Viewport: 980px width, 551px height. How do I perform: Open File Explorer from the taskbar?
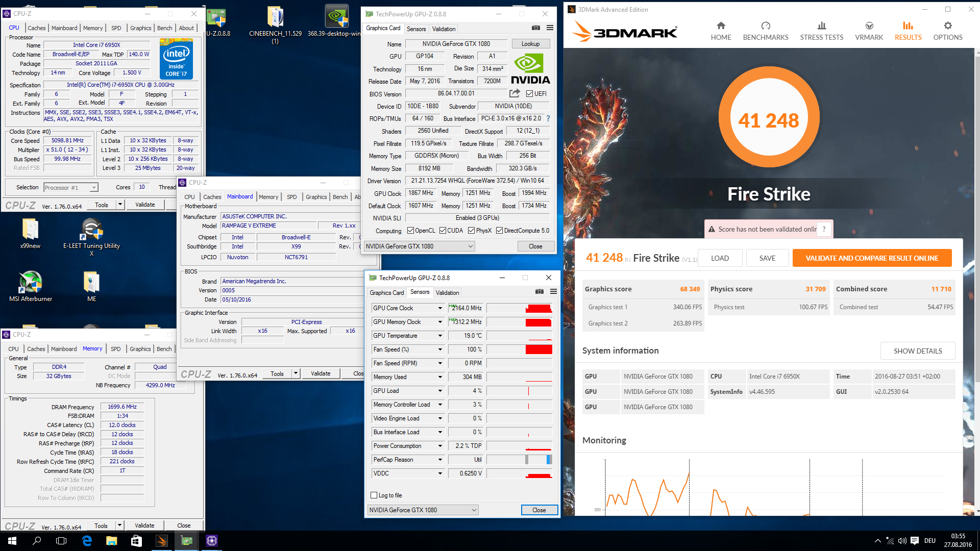(x=111, y=541)
